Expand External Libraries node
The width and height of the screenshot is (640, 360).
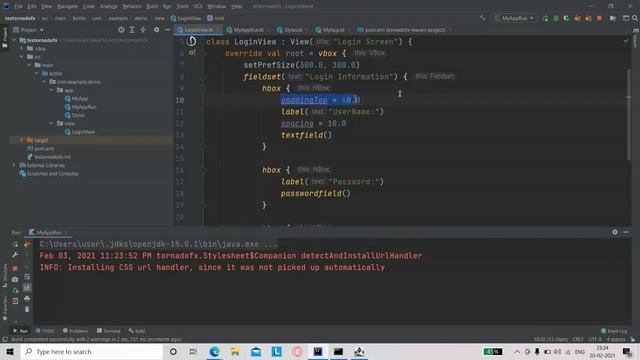(x=15, y=165)
